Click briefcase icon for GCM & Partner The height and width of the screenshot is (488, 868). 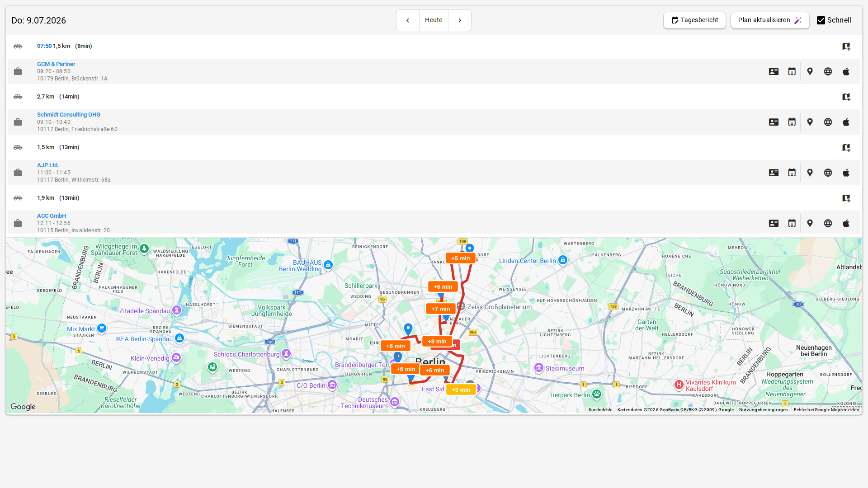click(18, 71)
